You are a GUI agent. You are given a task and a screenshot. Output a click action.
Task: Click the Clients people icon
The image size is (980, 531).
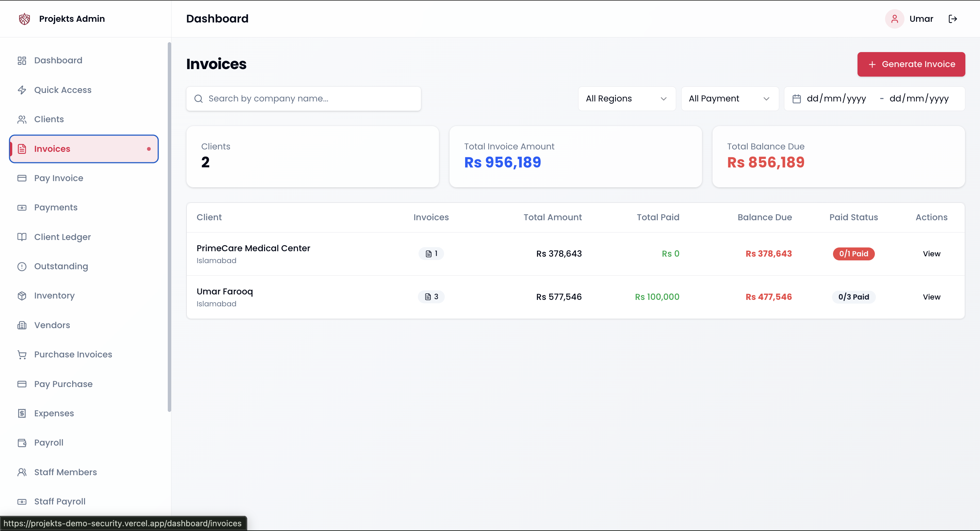tap(22, 119)
